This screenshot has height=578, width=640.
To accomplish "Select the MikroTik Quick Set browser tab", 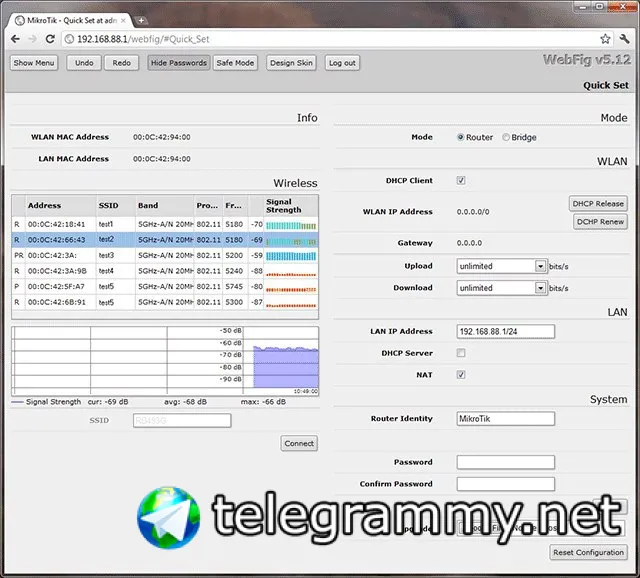I will point(70,20).
